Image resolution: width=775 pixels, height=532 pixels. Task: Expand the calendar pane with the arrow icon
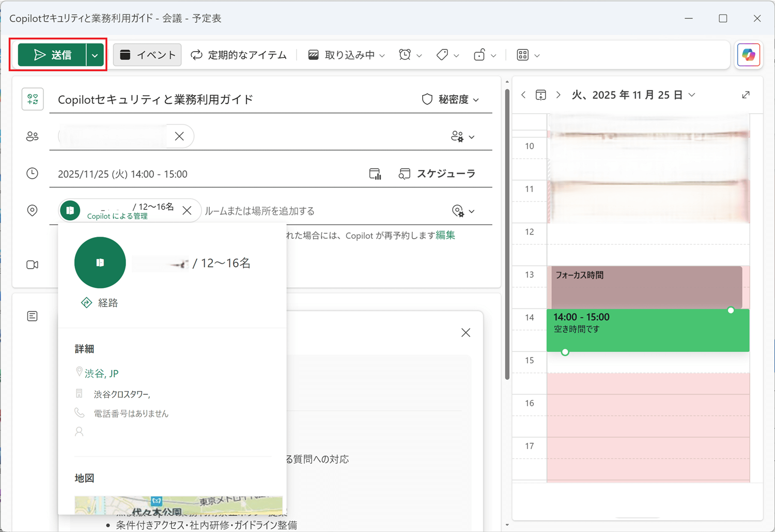pos(746,95)
